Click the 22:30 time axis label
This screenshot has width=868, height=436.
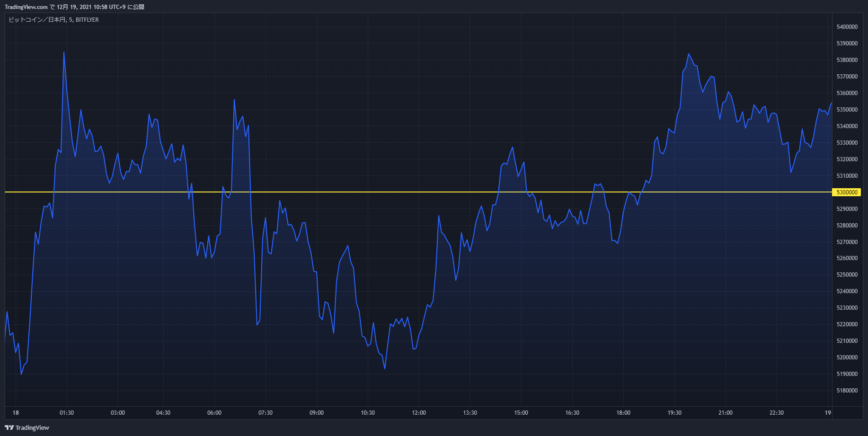point(777,413)
